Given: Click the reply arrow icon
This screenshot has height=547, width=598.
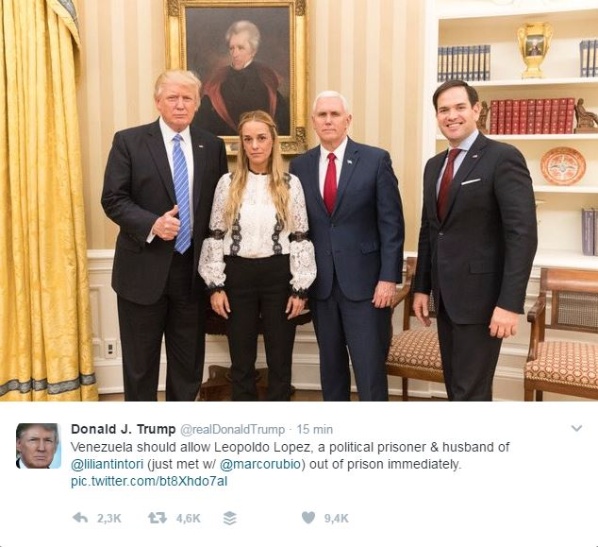Looking at the screenshot, I should tap(80, 518).
